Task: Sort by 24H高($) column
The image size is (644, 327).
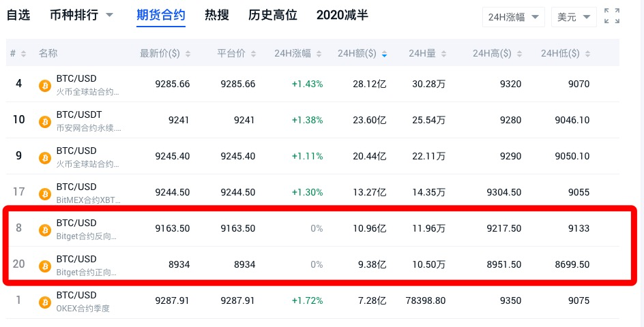Action: click(x=497, y=53)
